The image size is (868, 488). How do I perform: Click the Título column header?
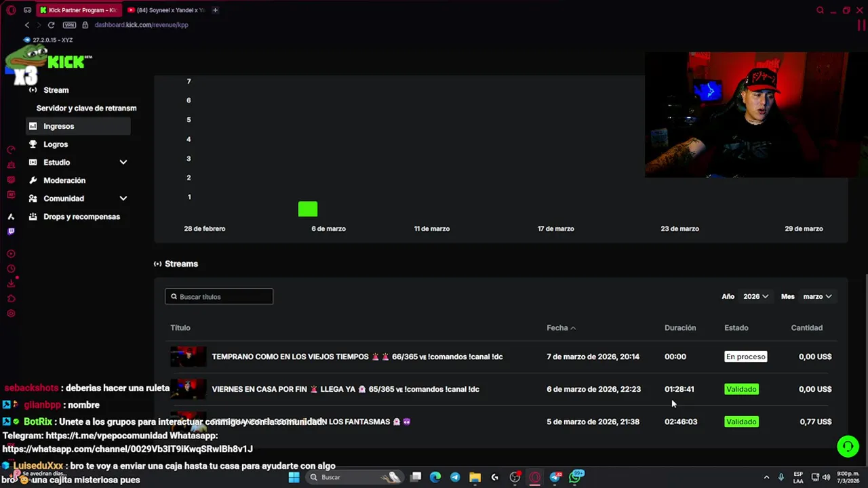pyautogui.click(x=180, y=328)
